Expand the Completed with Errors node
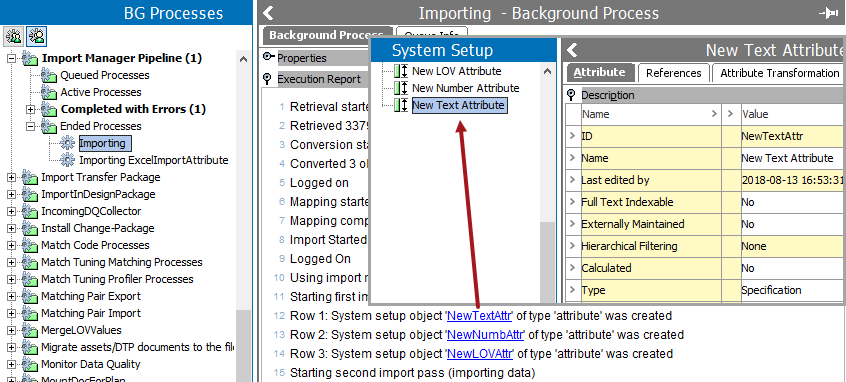Screen dimensions: 846x382 click(31, 110)
